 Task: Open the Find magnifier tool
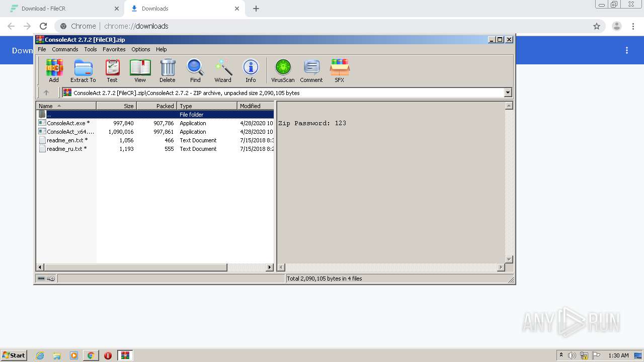coord(195,70)
